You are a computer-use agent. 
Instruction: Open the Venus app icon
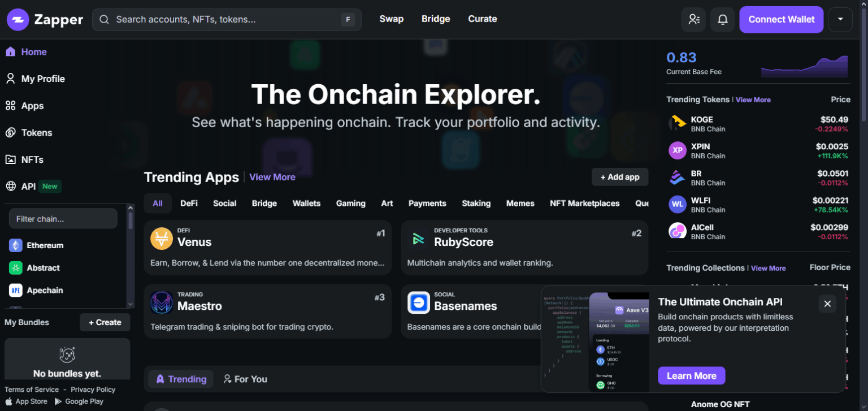coord(161,239)
